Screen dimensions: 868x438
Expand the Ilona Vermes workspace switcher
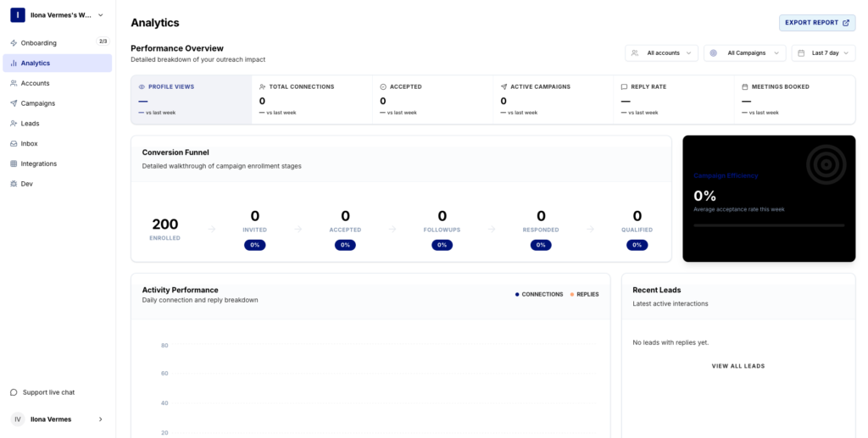[x=57, y=15]
